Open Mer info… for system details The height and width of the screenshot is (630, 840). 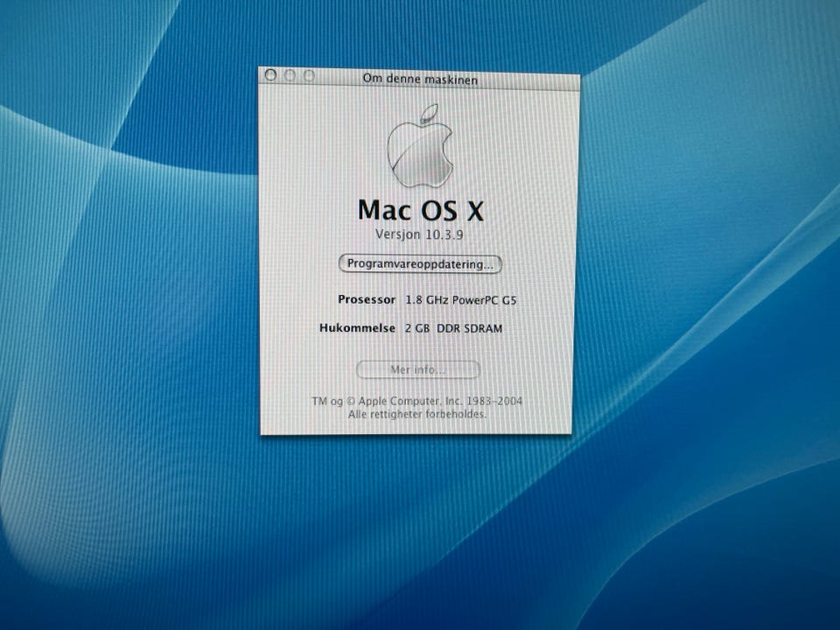[418, 369]
